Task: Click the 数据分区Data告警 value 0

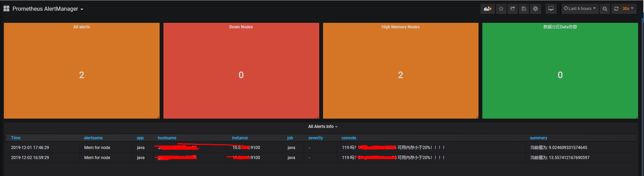Action: point(560,75)
